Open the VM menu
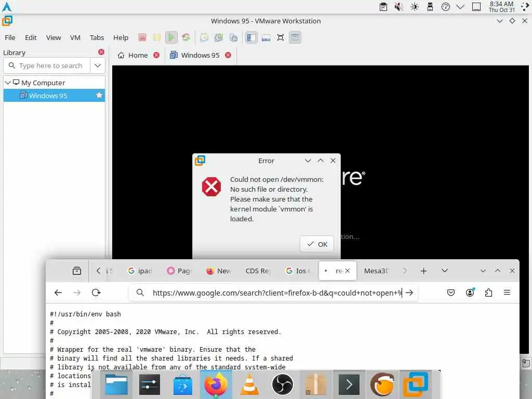The width and height of the screenshot is (532, 399). click(x=75, y=37)
